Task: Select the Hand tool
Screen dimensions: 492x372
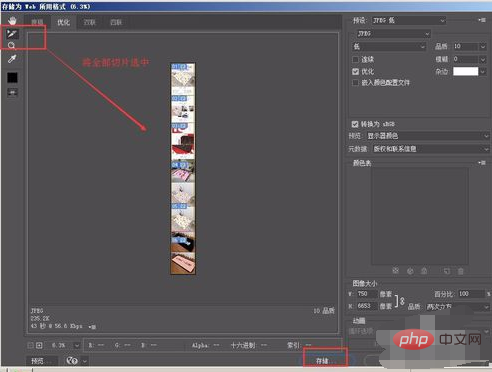Action: 12,21
